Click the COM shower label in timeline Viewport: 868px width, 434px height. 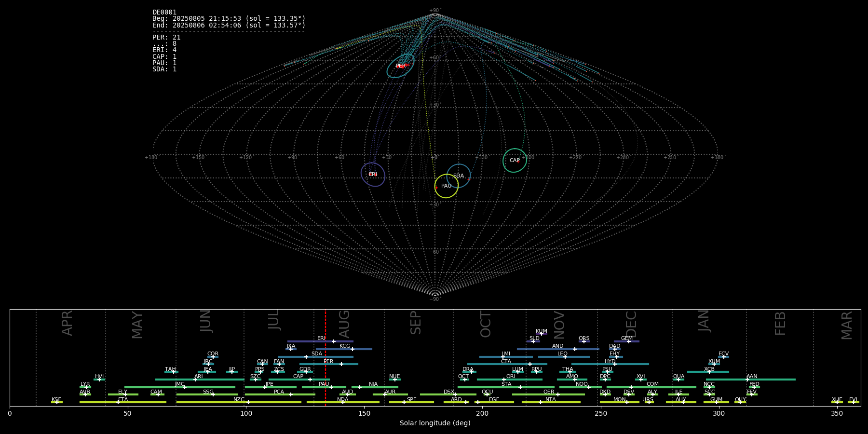(x=652, y=384)
